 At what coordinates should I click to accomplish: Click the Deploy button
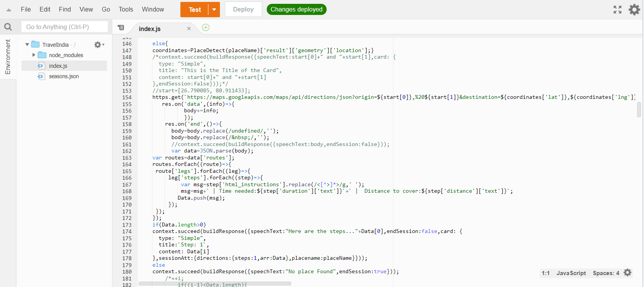243,9
